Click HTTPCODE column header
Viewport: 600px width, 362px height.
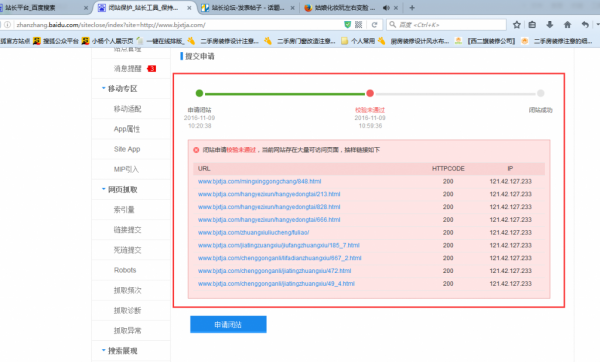pos(448,169)
